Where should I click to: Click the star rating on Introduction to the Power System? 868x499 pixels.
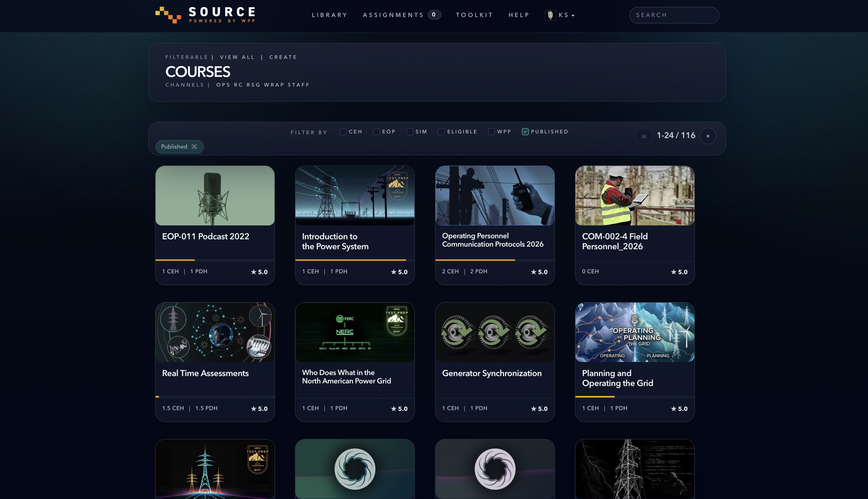(399, 272)
